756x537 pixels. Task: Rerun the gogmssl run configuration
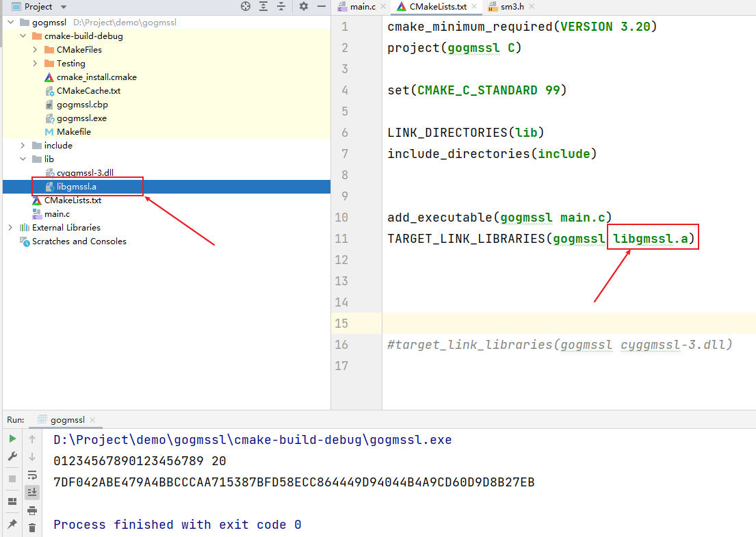[x=12, y=439]
